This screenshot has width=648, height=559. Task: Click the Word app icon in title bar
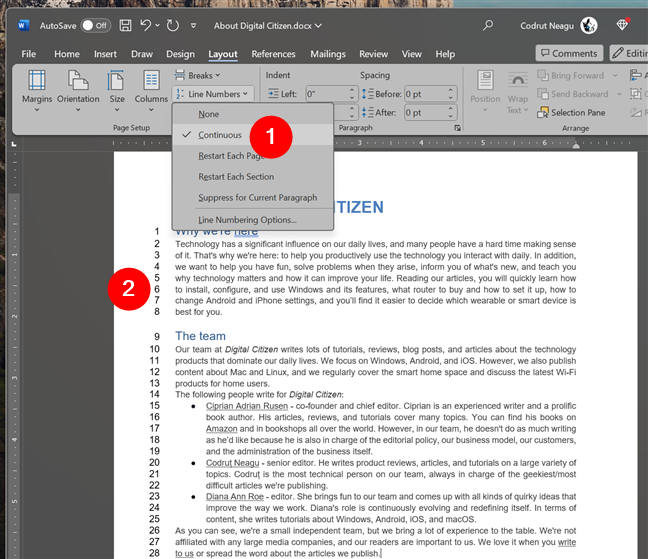[x=23, y=26]
